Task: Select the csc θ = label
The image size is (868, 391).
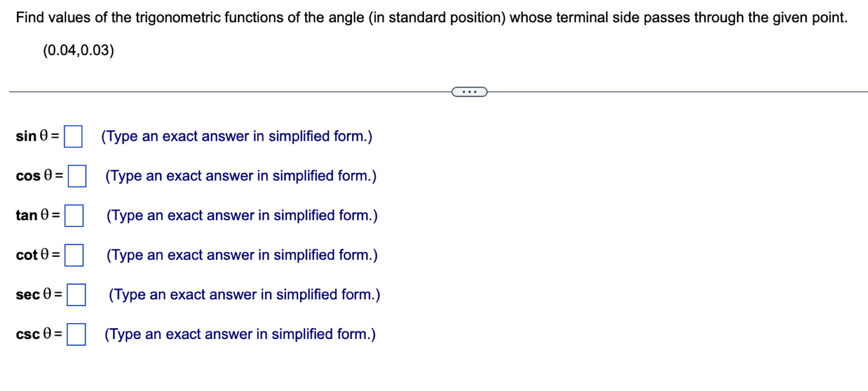Action: pos(39,334)
